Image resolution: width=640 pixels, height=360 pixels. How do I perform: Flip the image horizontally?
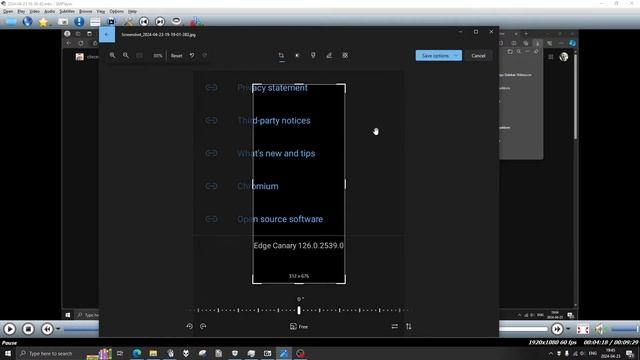pyautogui.click(x=395, y=327)
